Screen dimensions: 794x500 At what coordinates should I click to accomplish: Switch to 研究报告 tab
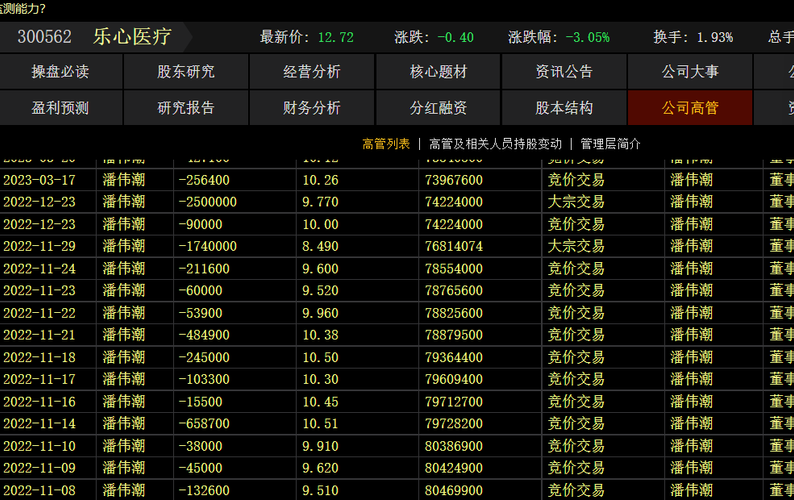coord(186,108)
